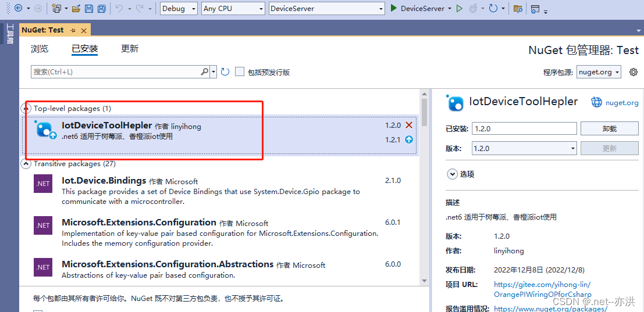
Task: Click IotDeviceToolHepler package title in list
Action: (107, 125)
